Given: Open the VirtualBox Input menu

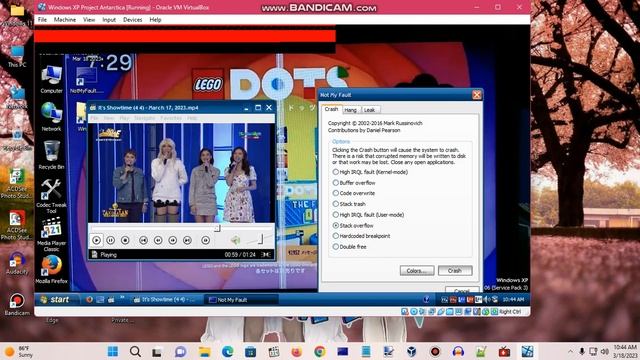Looking at the screenshot, I should 109,20.
